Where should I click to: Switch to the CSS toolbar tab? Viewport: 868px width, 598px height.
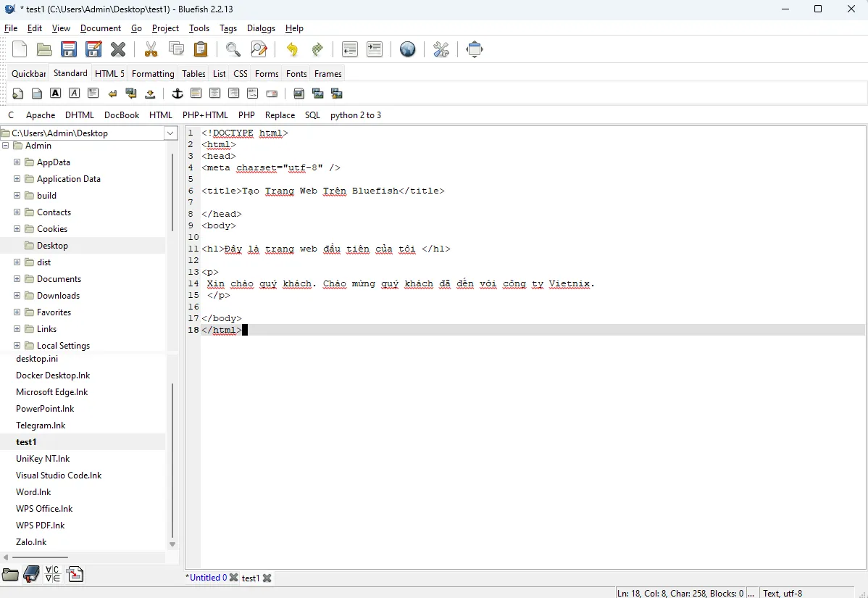(240, 73)
